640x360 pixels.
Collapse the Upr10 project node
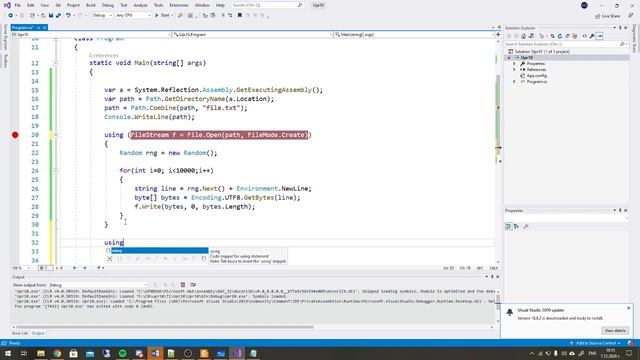[x=509, y=58]
